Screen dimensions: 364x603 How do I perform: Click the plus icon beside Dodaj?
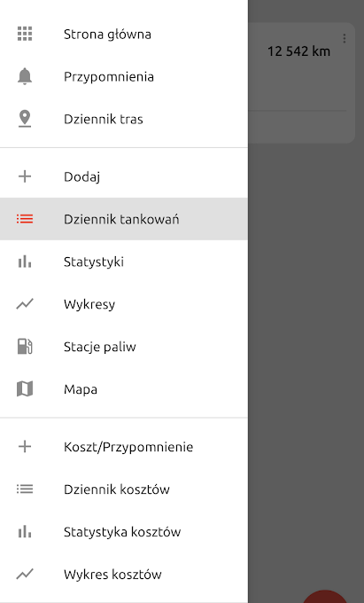tap(25, 176)
